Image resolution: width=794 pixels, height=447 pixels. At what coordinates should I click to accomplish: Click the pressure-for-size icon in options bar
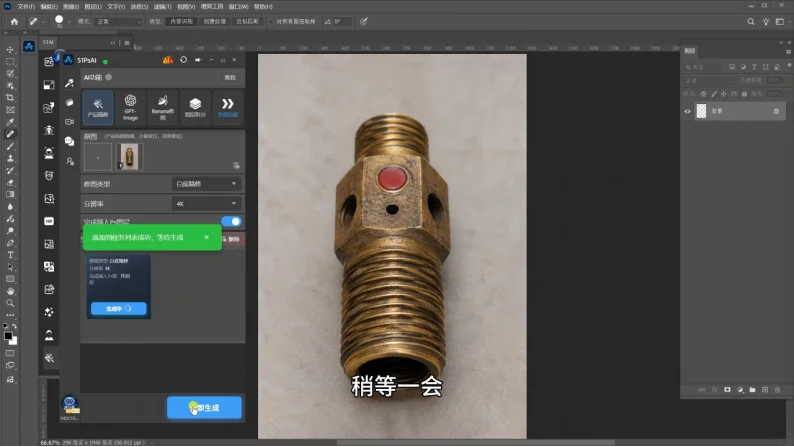point(364,22)
